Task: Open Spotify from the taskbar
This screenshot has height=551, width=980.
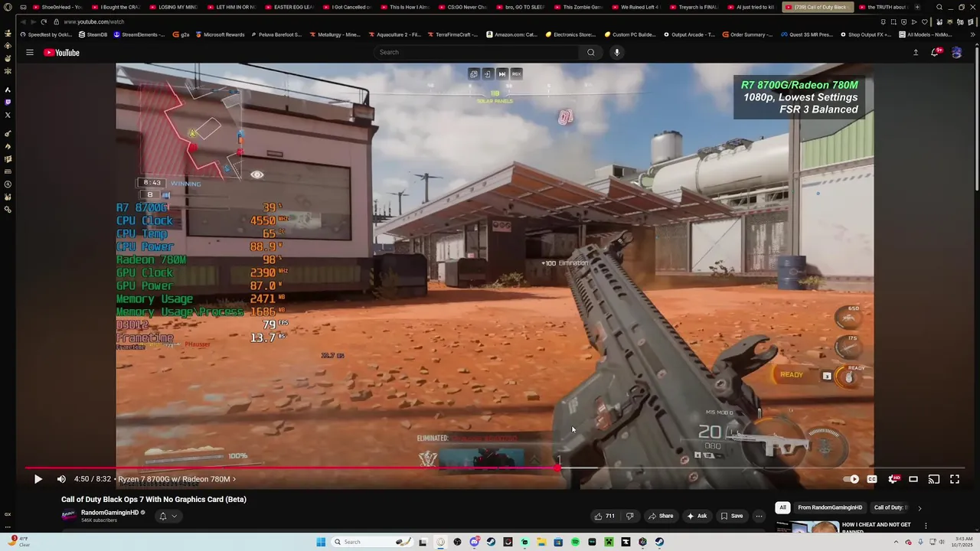Action: pos(575,542)
